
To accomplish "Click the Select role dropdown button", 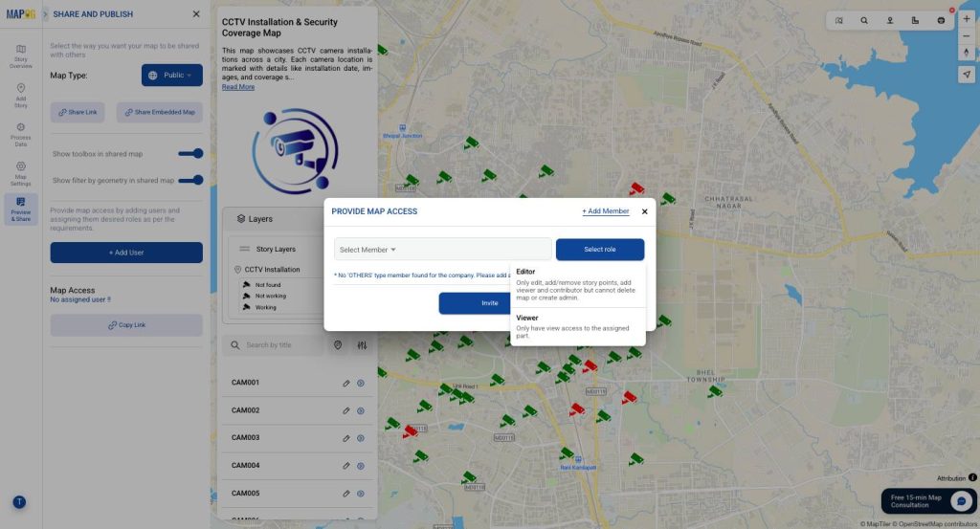I will (x=600, y=250).
